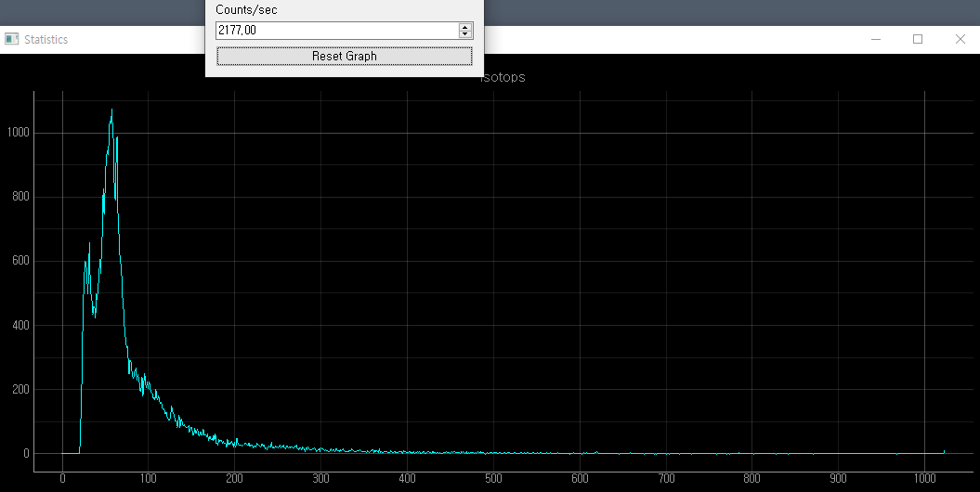980x492 pixels.
Task: Click the Statistics window title text
Action: pos(46,39)
